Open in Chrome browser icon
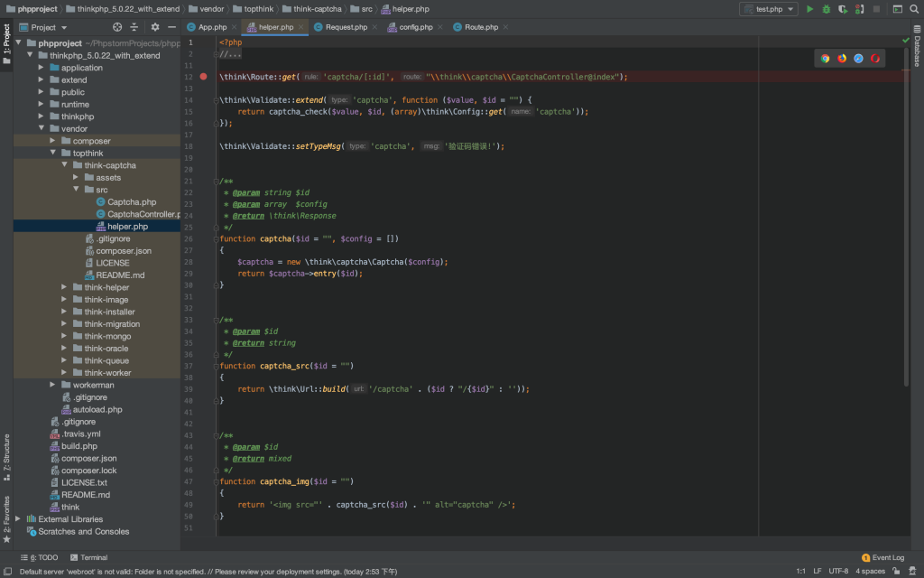This screenshot has width=924, height=578. click(825, 59)
